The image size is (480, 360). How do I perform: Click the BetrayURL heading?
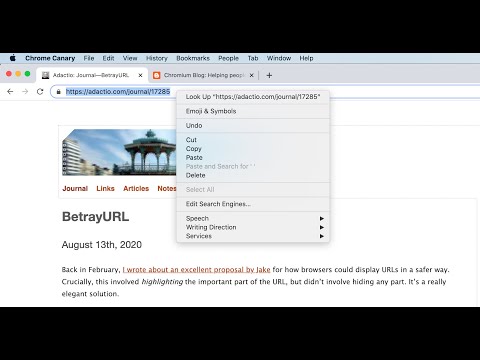tap(95, 217)
